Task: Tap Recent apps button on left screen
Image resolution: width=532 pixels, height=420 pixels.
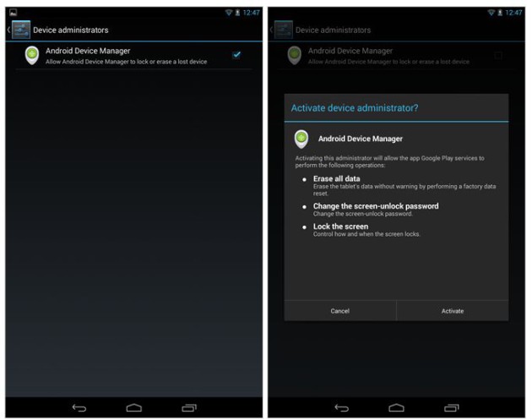Action: (189, 407)
